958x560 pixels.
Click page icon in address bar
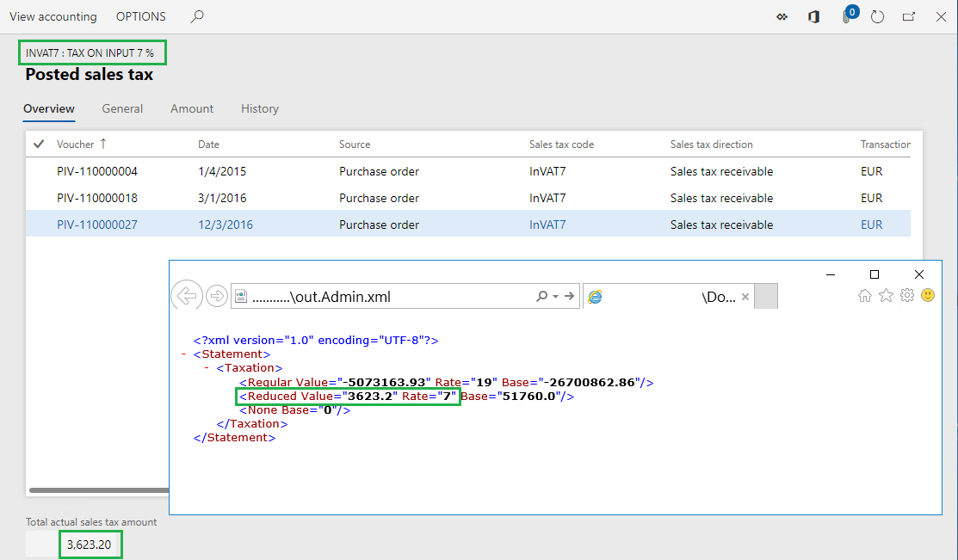click(241, 297)
